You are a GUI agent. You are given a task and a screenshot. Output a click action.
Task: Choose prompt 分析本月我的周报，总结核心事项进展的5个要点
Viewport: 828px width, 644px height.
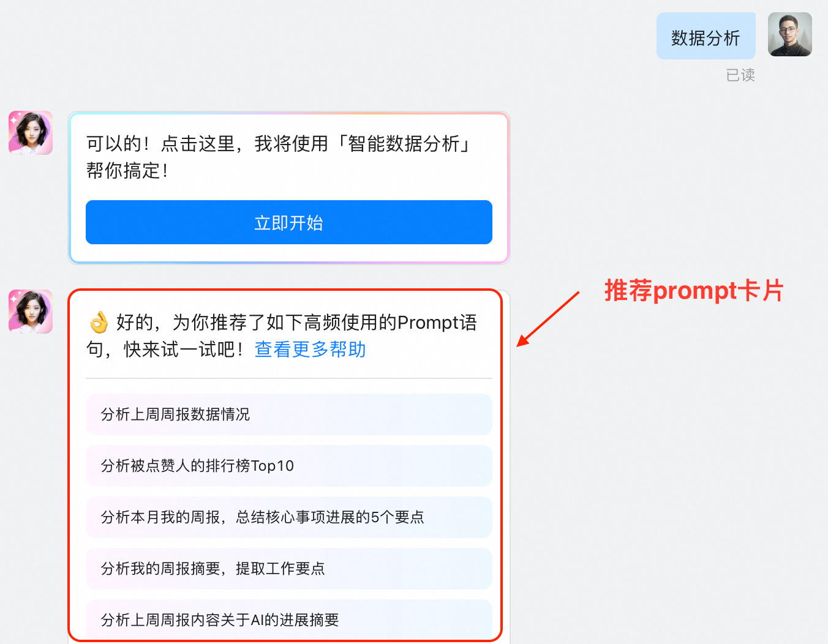(289, 517)
